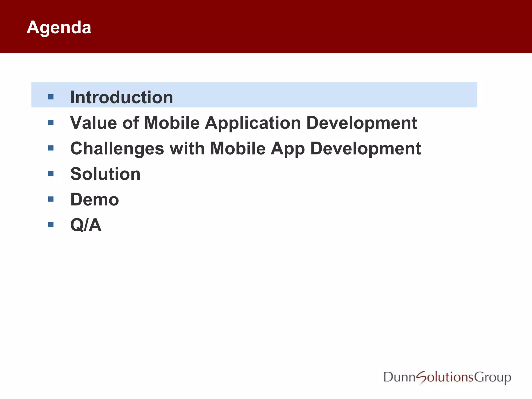
Task: Click the word Application in second bullet
Action: (x=252, y=123)
